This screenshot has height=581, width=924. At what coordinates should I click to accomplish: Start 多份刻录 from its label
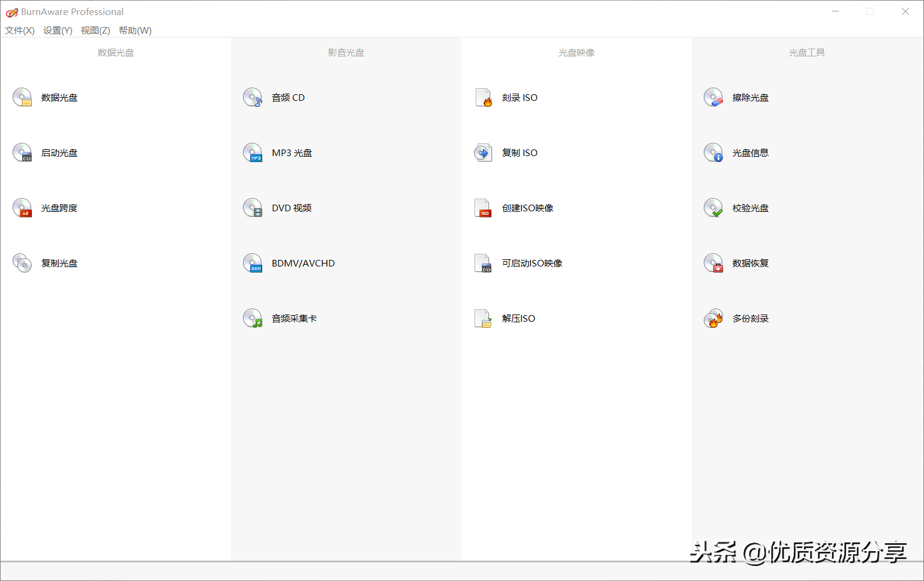tap(751, 319)
